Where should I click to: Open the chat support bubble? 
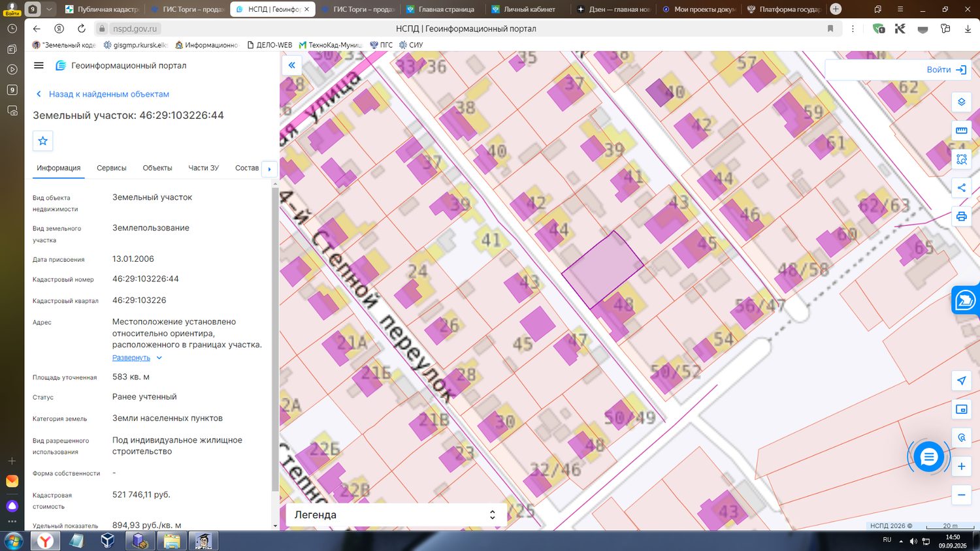click(x=928, y=457)
